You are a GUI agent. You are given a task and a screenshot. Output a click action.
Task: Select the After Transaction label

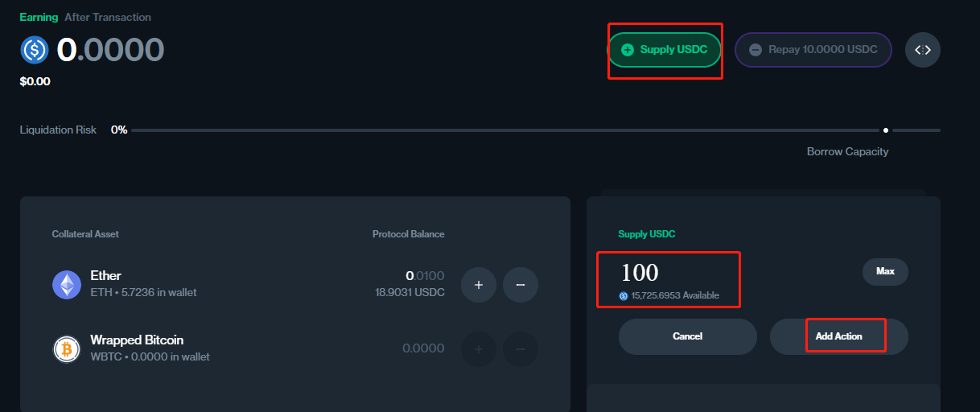click(x=108, y=17)
